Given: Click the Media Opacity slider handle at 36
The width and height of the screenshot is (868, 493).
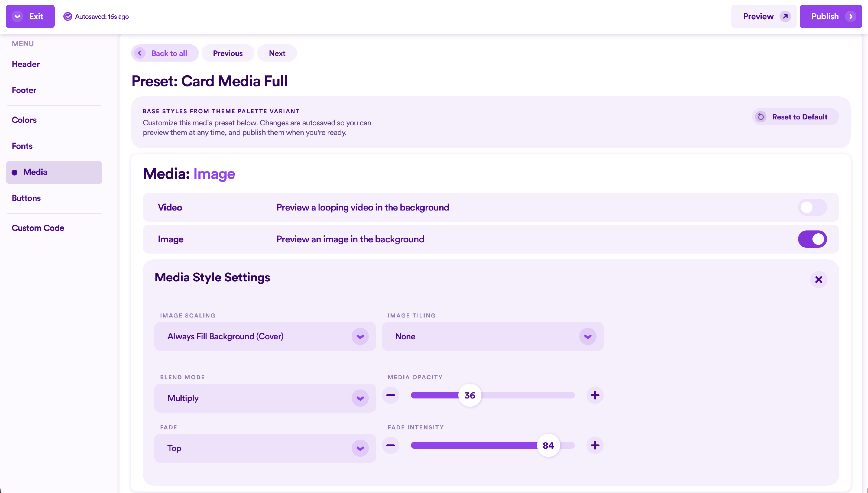Looking at the screenshot, I should click(x=470, y=395).
